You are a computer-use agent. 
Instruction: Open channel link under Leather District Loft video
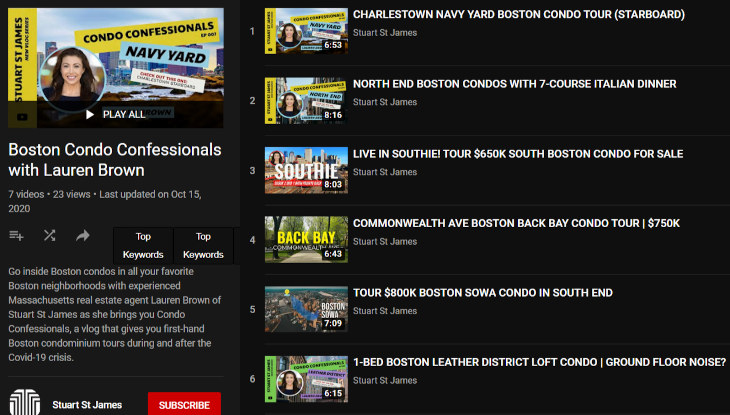point(385,380)
